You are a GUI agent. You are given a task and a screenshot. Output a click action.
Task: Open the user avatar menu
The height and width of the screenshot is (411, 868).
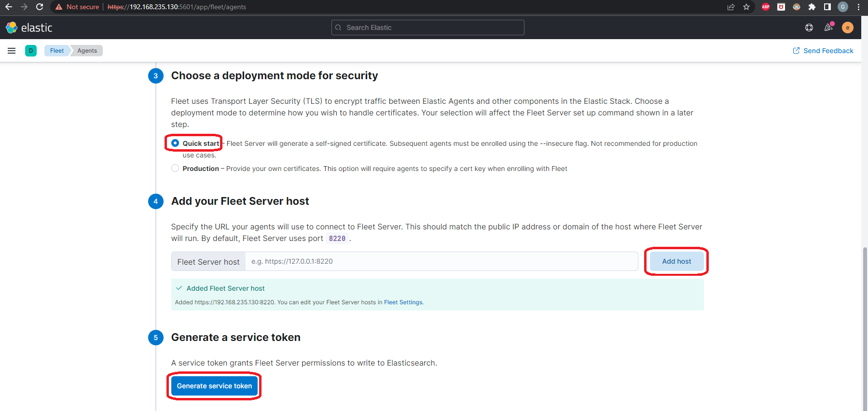pos(847,28)
